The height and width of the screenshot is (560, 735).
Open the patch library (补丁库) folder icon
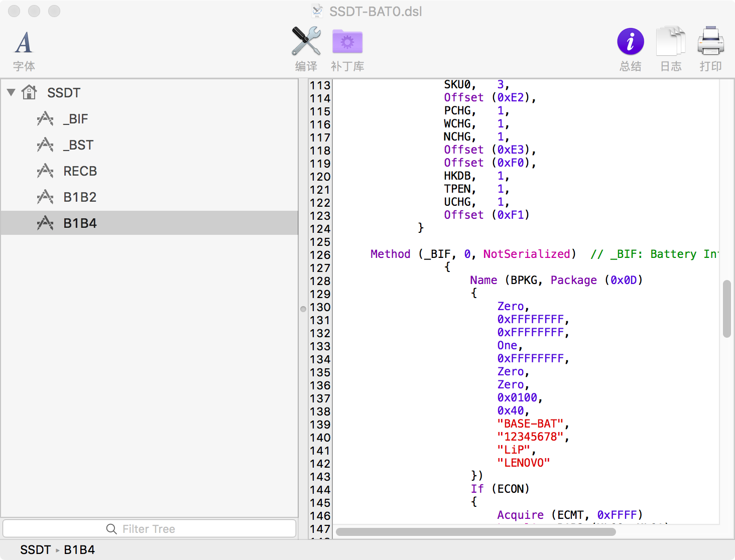point(347,41)
